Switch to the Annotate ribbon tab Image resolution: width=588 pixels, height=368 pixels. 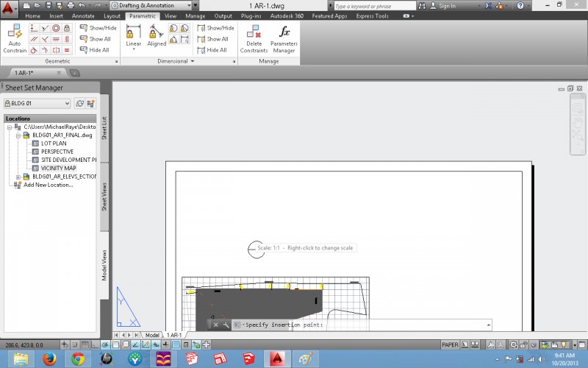(83, 15)
